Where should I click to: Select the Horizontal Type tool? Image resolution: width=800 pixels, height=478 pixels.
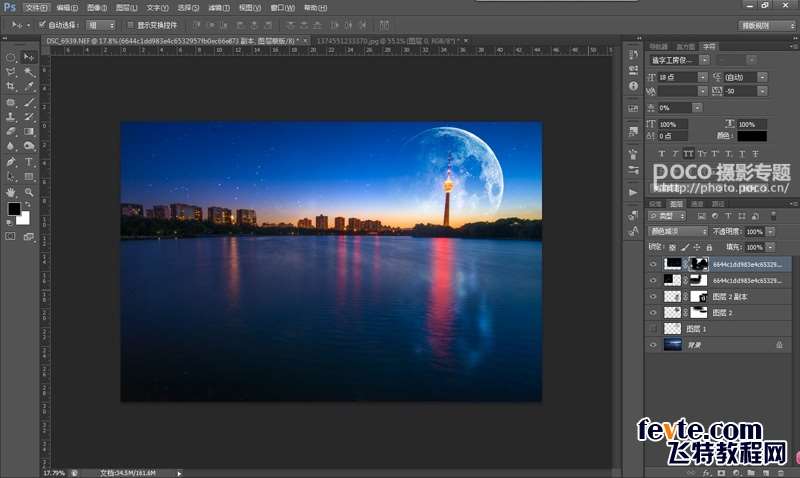29,162
